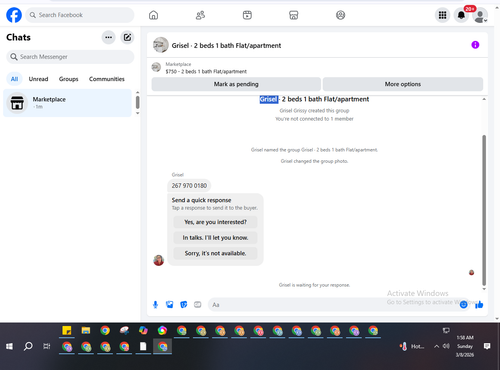
Task: Send a thumbs-up like
Action: pos(479,305)
